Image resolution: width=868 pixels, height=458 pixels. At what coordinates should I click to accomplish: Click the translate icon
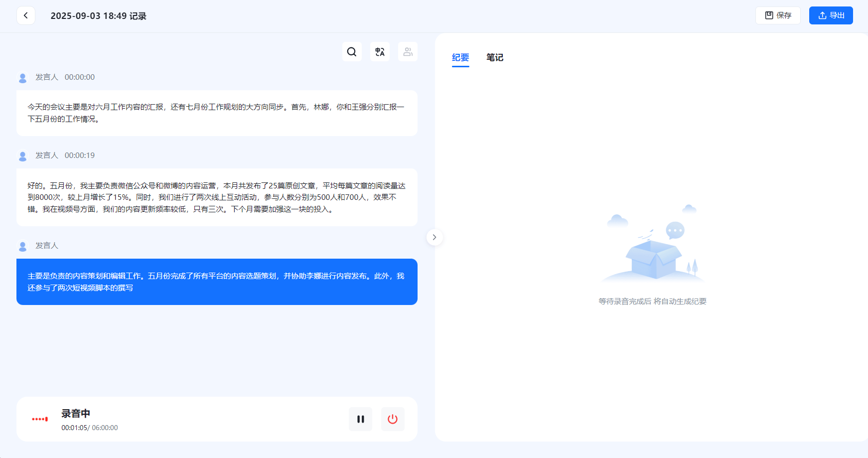tap(380, 52)
